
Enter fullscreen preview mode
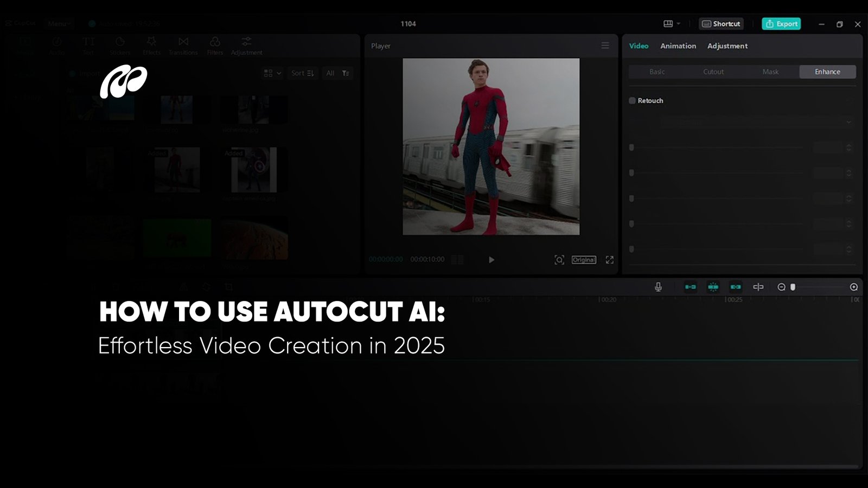[x=610, y=260]
